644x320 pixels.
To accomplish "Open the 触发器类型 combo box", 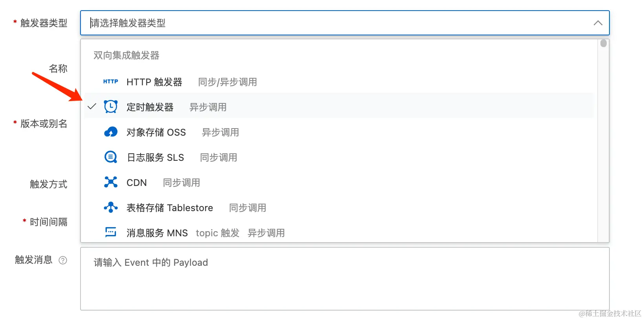I will (x=338, y=23).
